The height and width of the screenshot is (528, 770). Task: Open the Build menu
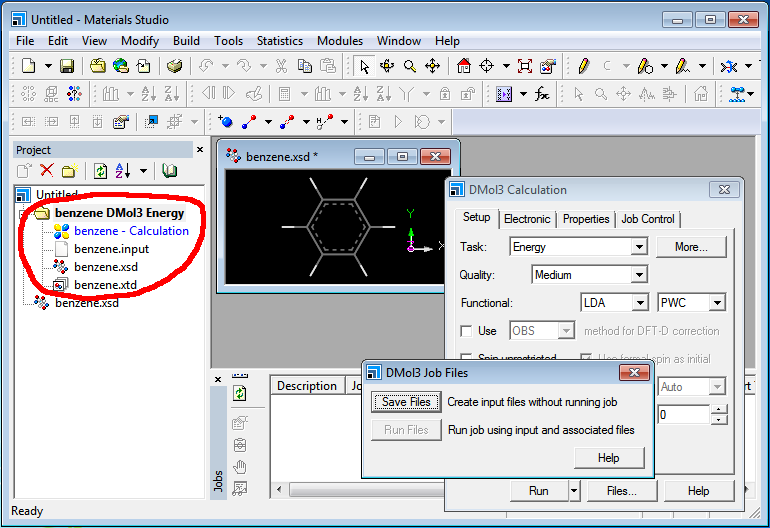point(186,41)
